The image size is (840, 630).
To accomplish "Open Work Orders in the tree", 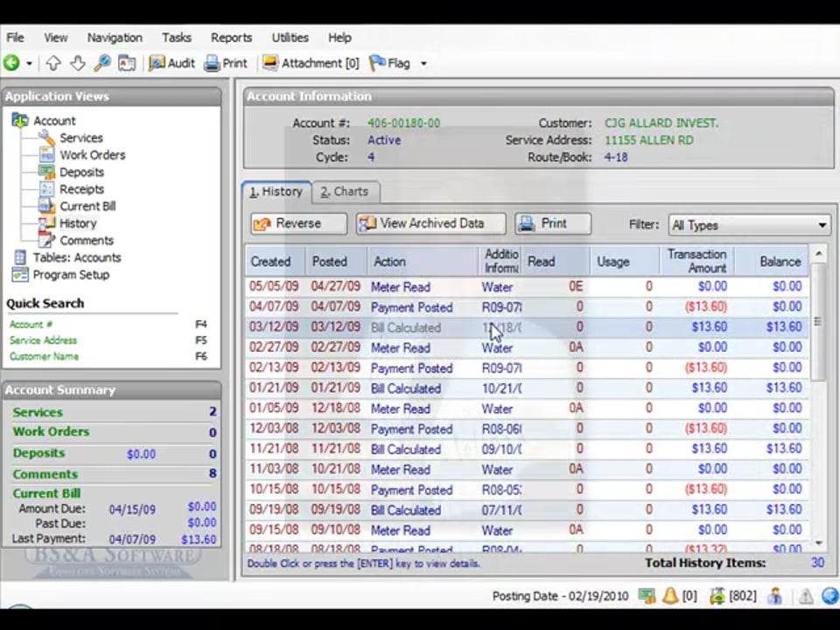I will point(92,156).
